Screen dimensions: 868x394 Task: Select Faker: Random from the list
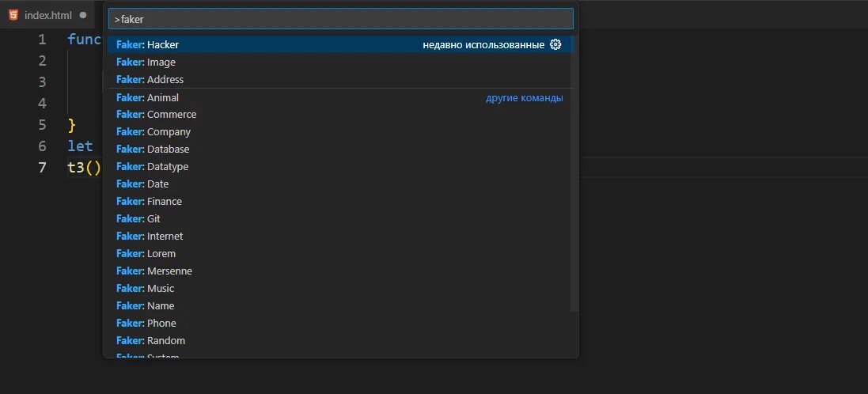(x=341, y=340)
